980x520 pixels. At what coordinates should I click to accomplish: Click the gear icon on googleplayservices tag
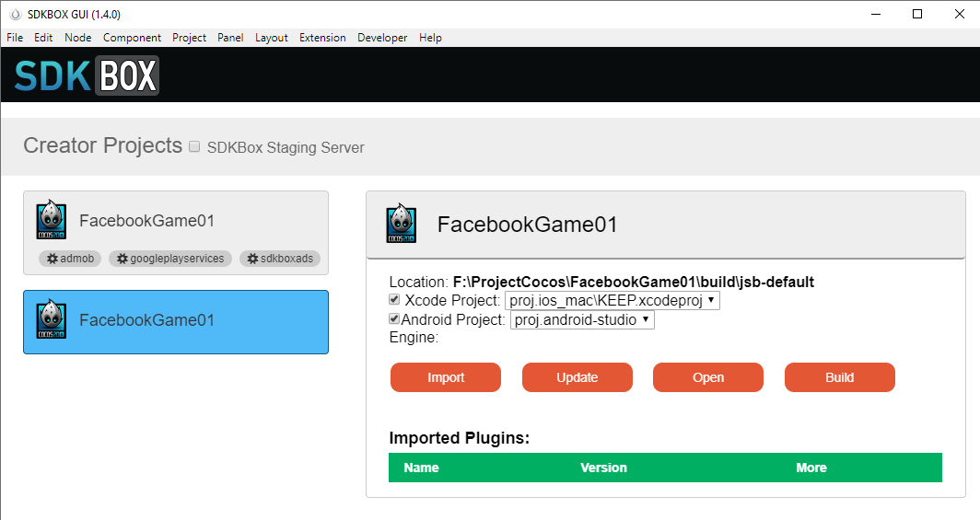122,259
